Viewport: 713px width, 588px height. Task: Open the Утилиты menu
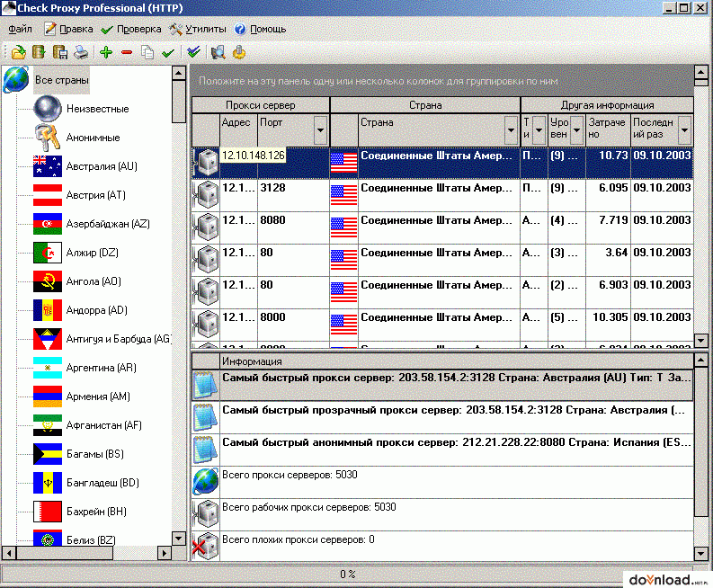click(198, 29)
